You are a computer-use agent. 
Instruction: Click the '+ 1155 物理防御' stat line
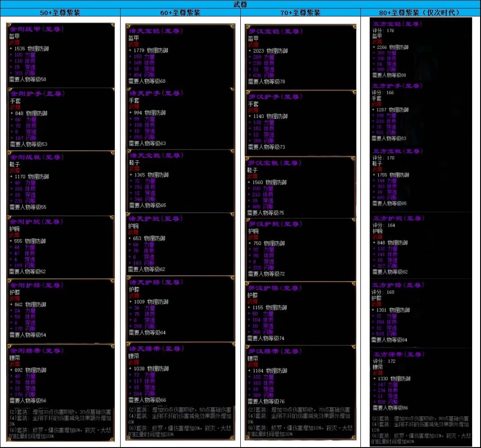tap(267, 307)
